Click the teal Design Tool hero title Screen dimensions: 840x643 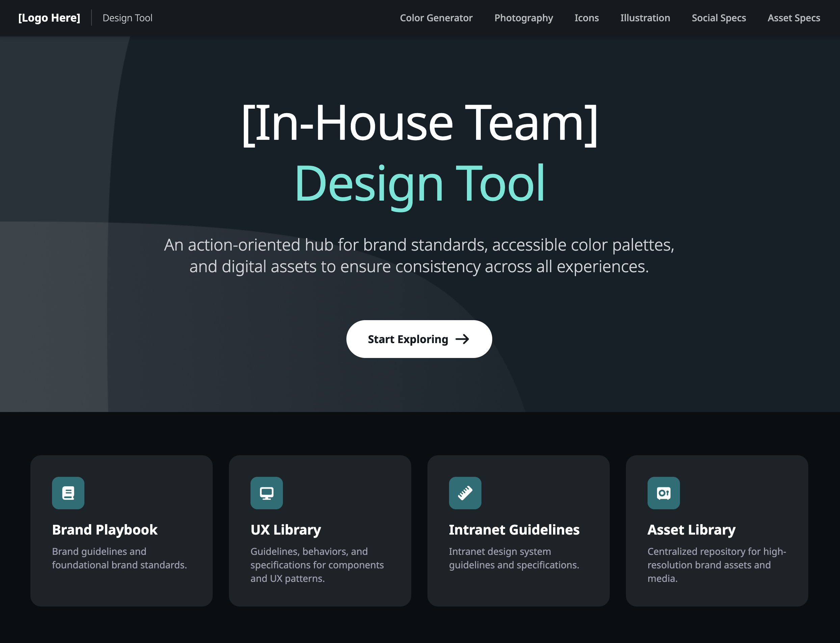tap(420, 184)
